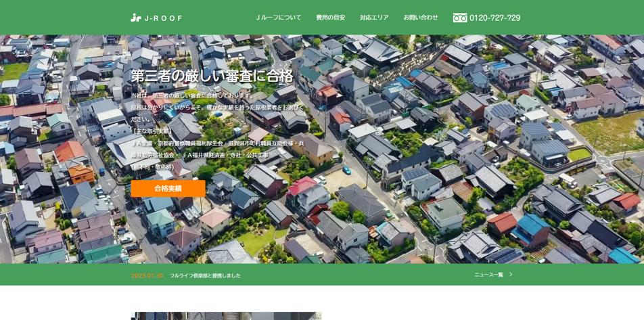Click the blue car in the aerial photo
The height and width of the screenshot is (320, 644).
[x=346, y=170]
